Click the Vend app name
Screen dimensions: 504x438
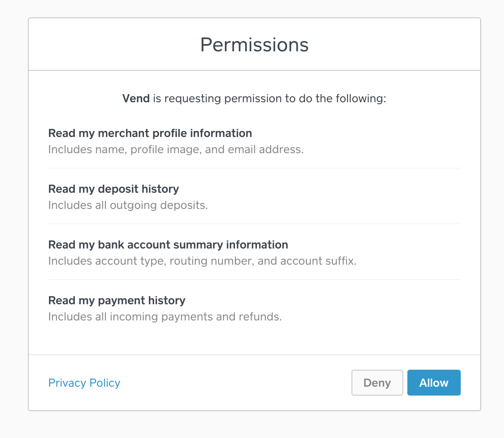136,99
